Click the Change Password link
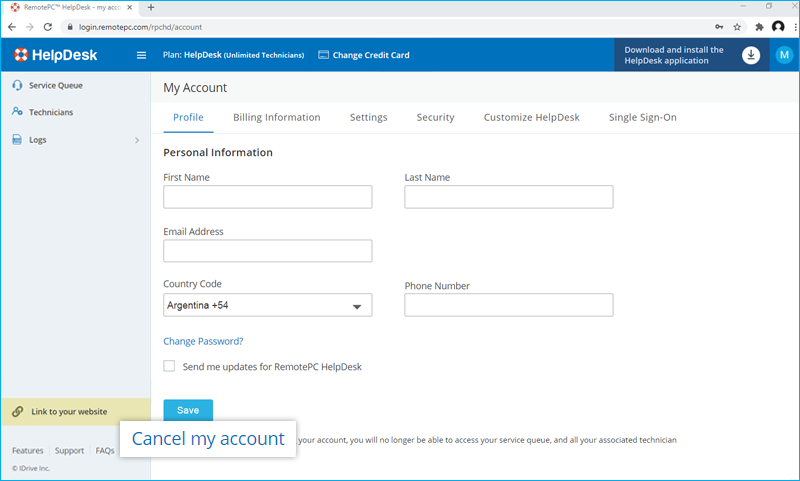Screen dimensions: 800x481 pyautogui.click(x=203, y=341)
